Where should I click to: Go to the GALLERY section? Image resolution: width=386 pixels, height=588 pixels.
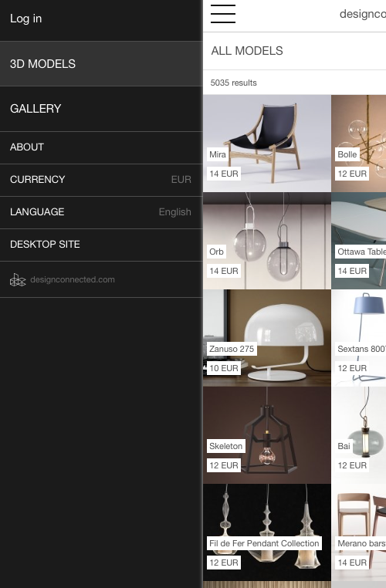(x=101, y=109)
